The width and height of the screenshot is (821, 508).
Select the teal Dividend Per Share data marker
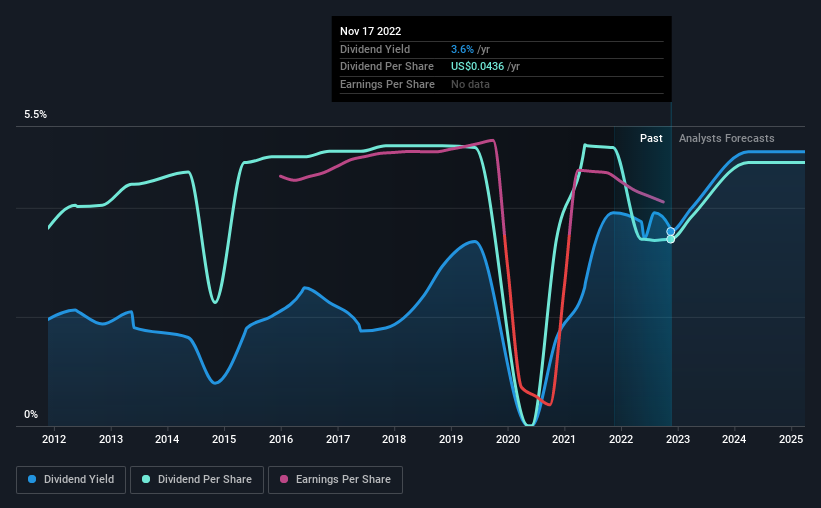click(x=671, y=239)
